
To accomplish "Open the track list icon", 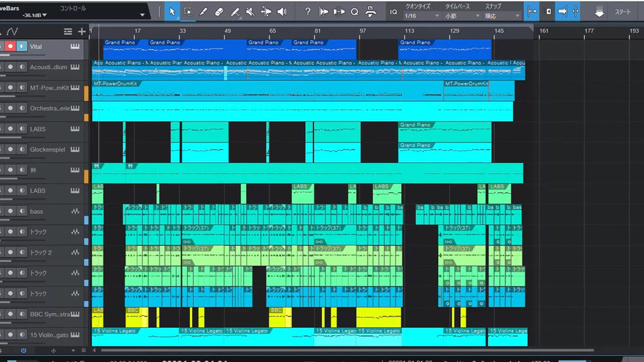I will click(x=68, y=32).
